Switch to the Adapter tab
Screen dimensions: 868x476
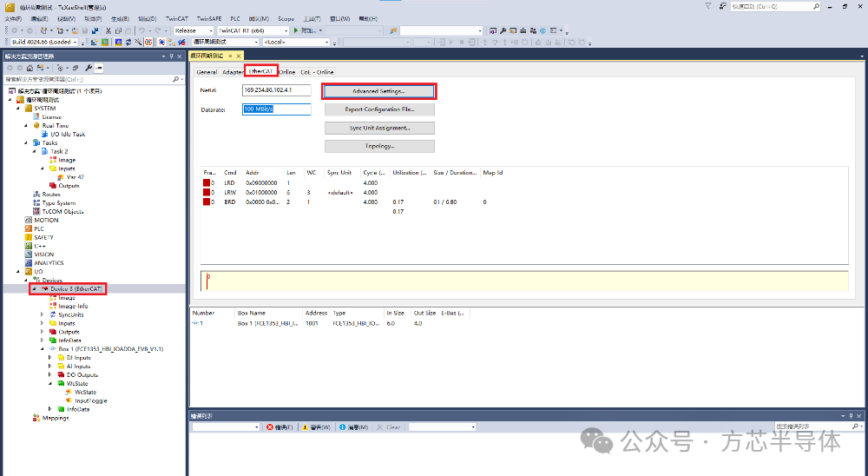(233, 72)
